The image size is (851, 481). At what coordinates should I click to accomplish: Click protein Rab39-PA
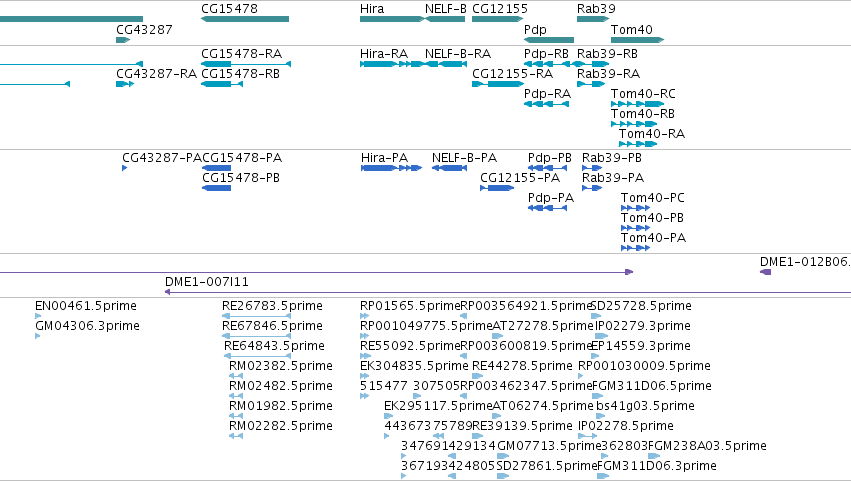pyautogui.click(x=592, y=188)
